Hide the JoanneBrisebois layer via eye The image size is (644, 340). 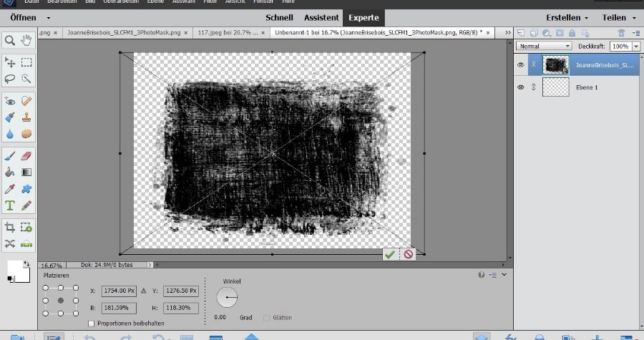521,64
